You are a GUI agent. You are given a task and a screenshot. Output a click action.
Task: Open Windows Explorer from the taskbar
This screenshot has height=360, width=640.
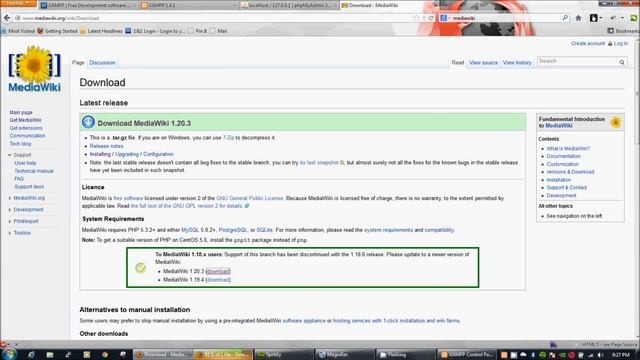50,355
